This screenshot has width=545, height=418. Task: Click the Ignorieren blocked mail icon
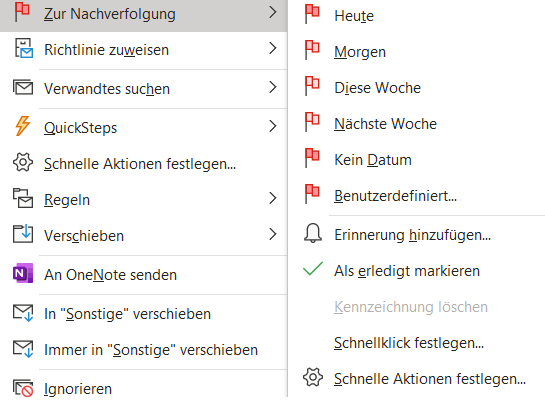coord(23,388)
